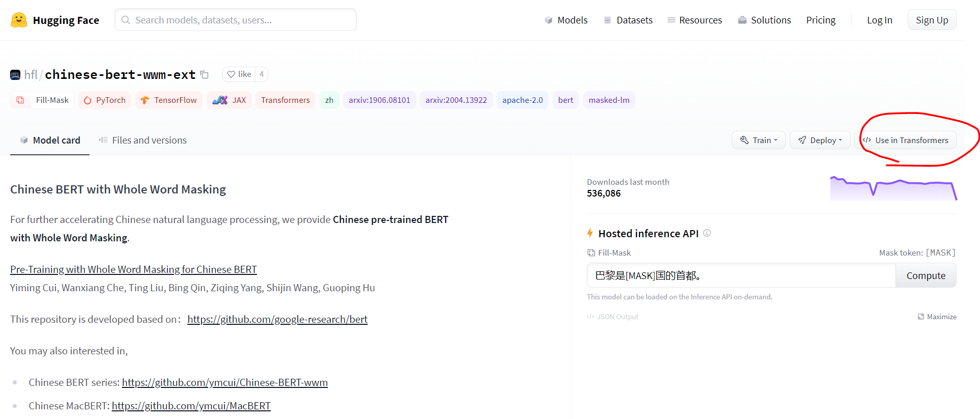Click the Hugging Face emoji logo
Image resolution: width=980 pixels, height=419 pixels.
19,20
